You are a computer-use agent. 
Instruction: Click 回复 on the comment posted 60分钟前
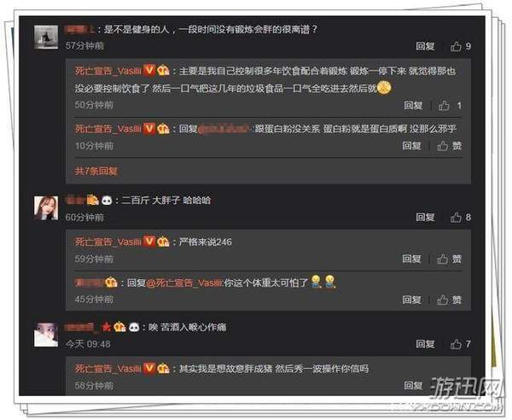tap(425, 217)
